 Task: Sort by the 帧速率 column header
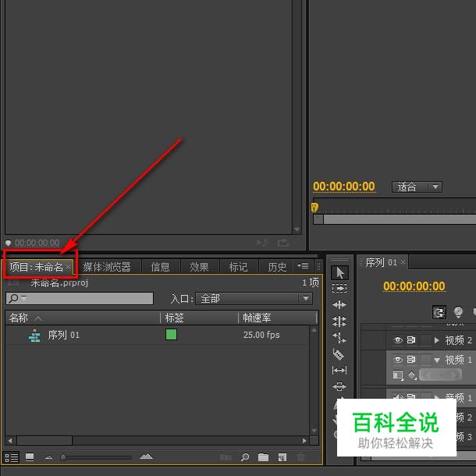pos(257,318)
